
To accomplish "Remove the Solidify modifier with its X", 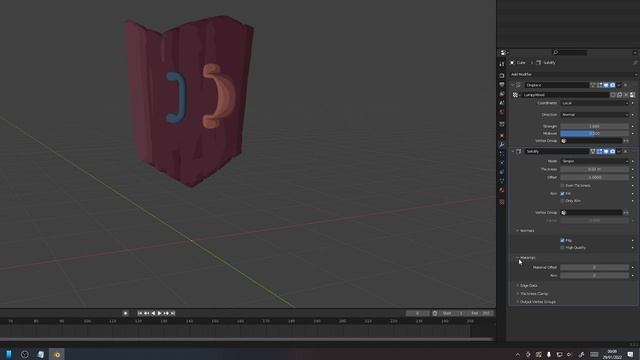I will coord(625,151).
